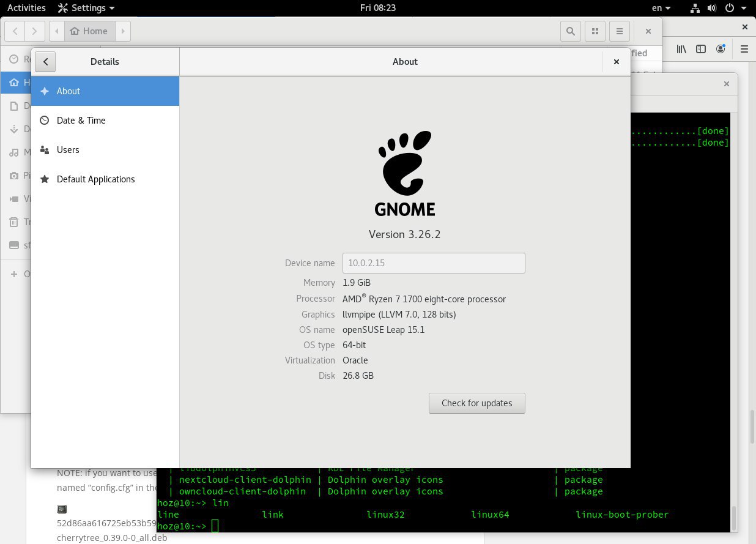756x544 pixels.
Task: Click Files window forward navigation arrow
Action: click(35, 31)
